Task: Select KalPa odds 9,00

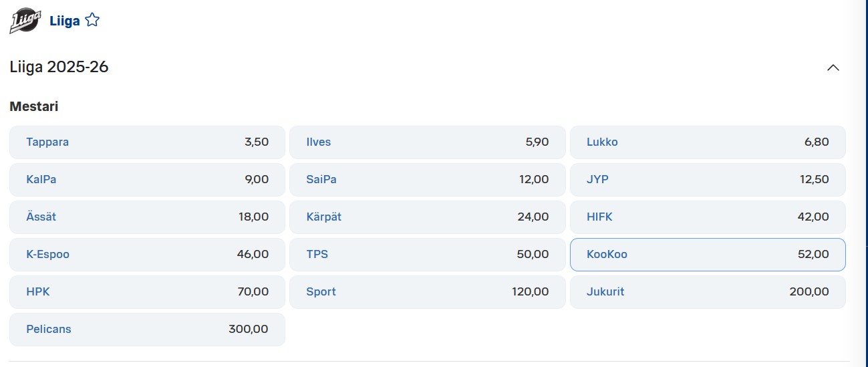Action: point(147,180)
